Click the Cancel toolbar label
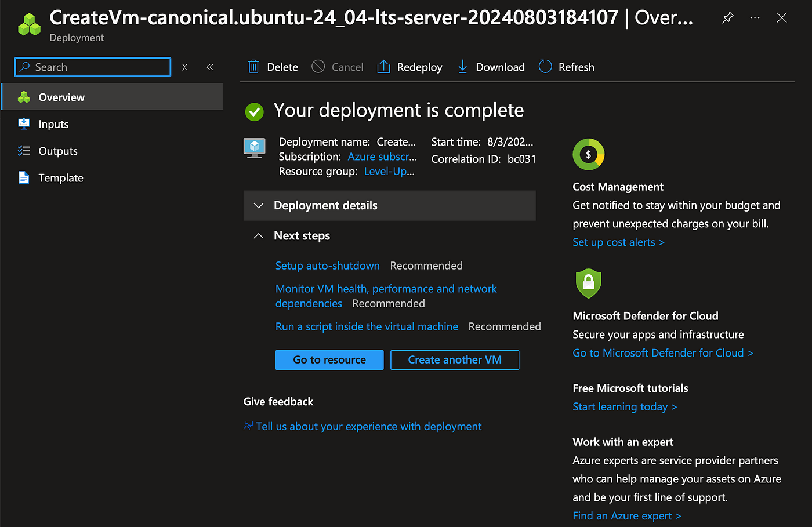Viewport: 812px width, 527px height. (347, 67)
